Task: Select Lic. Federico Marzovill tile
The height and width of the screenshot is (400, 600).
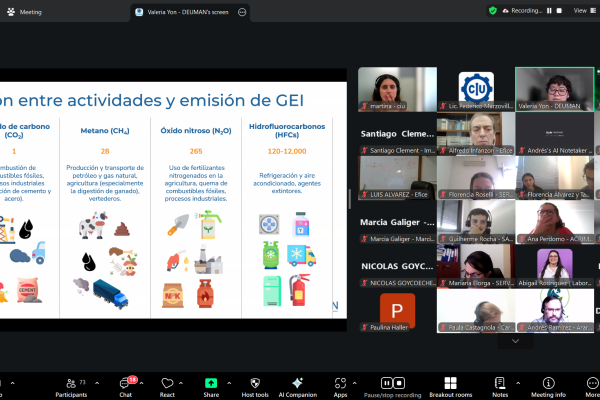Action: pos(476,89)
